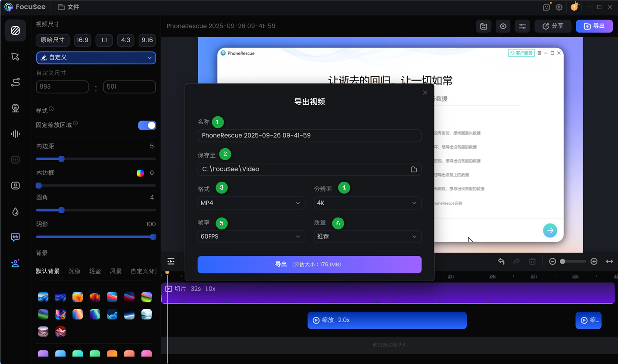Zoom out the timeline with minus icon
Image resolution: width=618 pixels, height=364 pixels.
(x=552, y=261)
